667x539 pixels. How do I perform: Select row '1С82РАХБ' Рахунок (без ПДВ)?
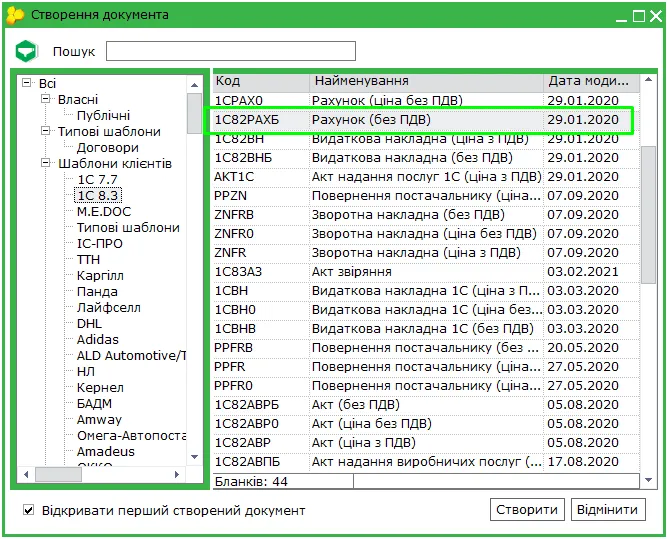coord(426,120)
